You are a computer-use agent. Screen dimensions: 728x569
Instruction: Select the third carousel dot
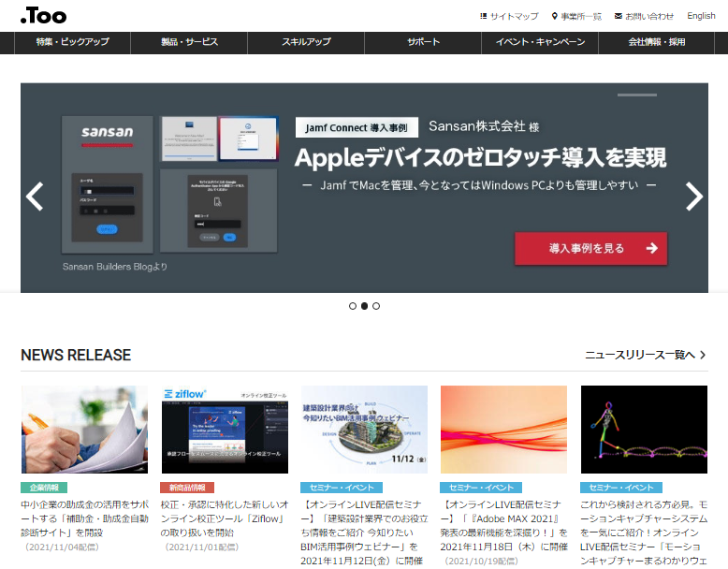coord(376,306)
